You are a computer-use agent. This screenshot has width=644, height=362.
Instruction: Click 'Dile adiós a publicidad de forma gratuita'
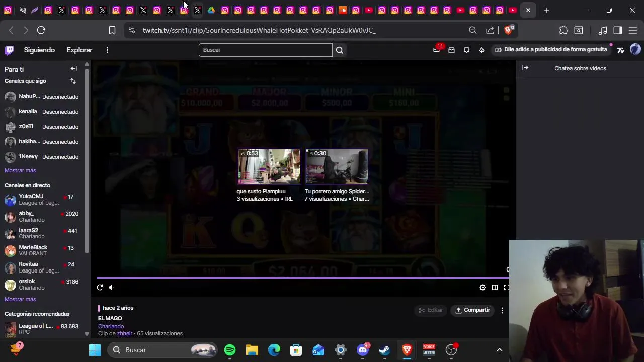point(551,50)
